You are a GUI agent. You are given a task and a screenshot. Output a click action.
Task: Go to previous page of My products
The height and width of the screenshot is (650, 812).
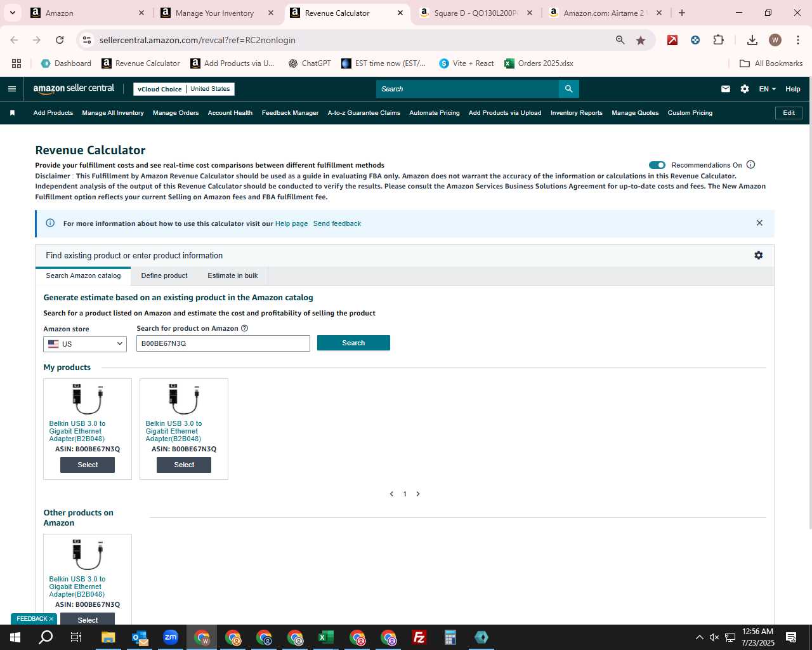tap(391, 494)
